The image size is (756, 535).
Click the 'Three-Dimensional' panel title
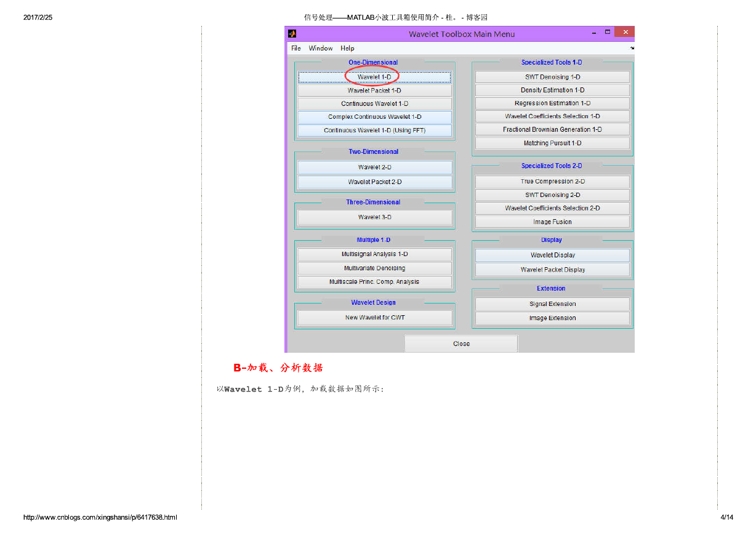373,202
